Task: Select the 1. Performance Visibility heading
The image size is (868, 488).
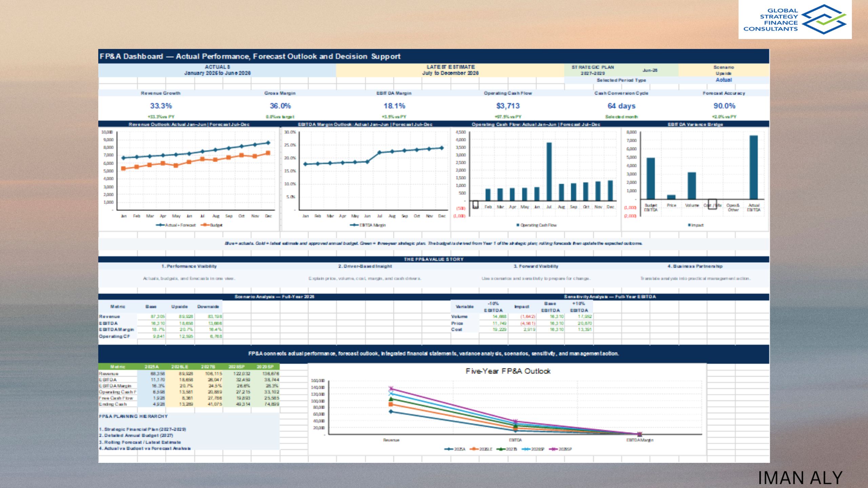Action: coord(189,266)
